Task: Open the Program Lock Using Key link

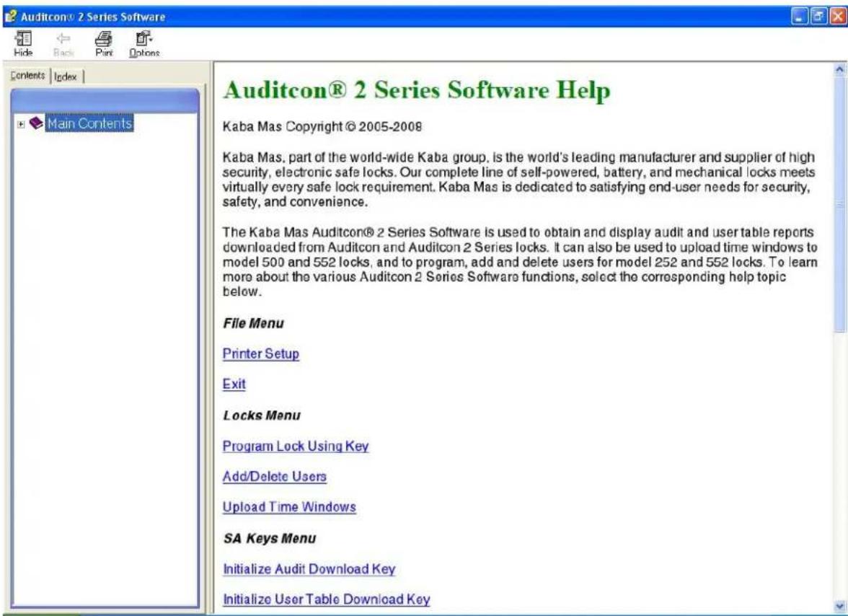Action: pos(296,446)
